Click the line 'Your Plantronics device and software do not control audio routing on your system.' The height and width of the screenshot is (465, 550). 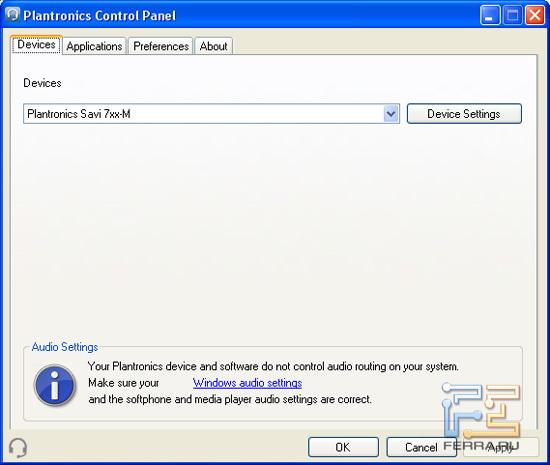tap(273, 366)
